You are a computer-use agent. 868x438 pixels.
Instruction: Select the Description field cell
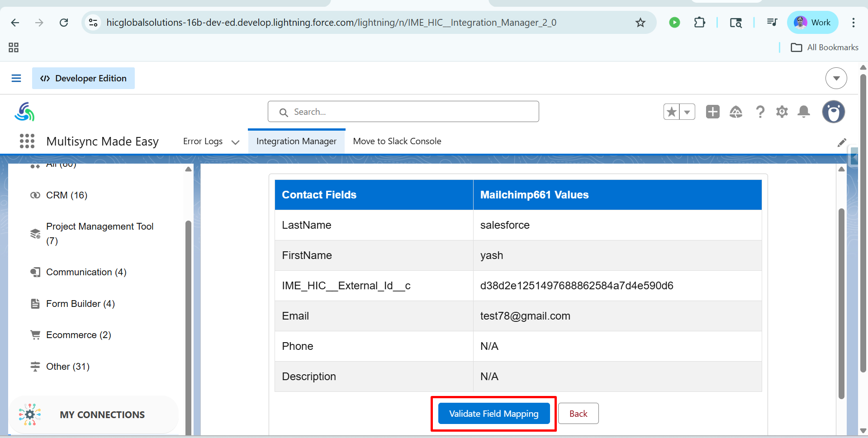click(374, 377)
